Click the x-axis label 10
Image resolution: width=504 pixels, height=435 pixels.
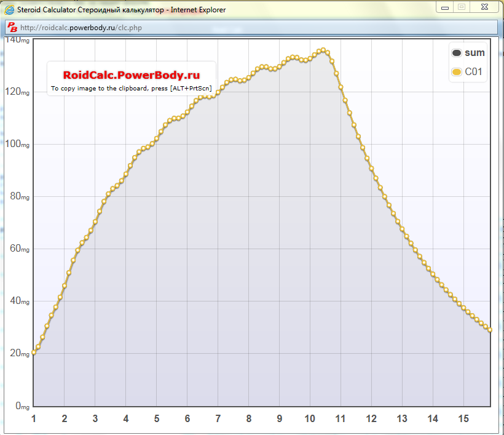[309, 418]
